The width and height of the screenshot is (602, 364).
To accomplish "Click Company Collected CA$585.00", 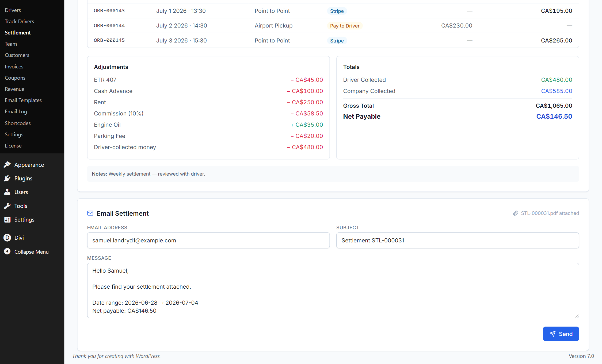I will pyautogui.click(x=557, y=91).
